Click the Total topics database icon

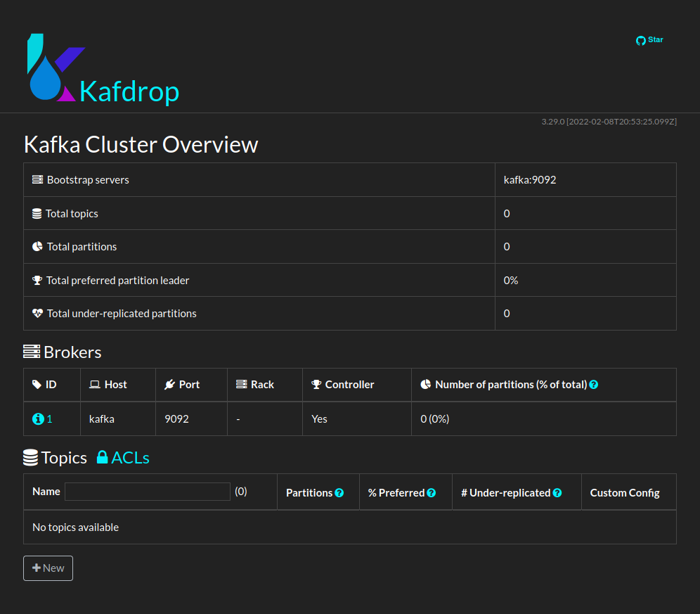point(37,214)
